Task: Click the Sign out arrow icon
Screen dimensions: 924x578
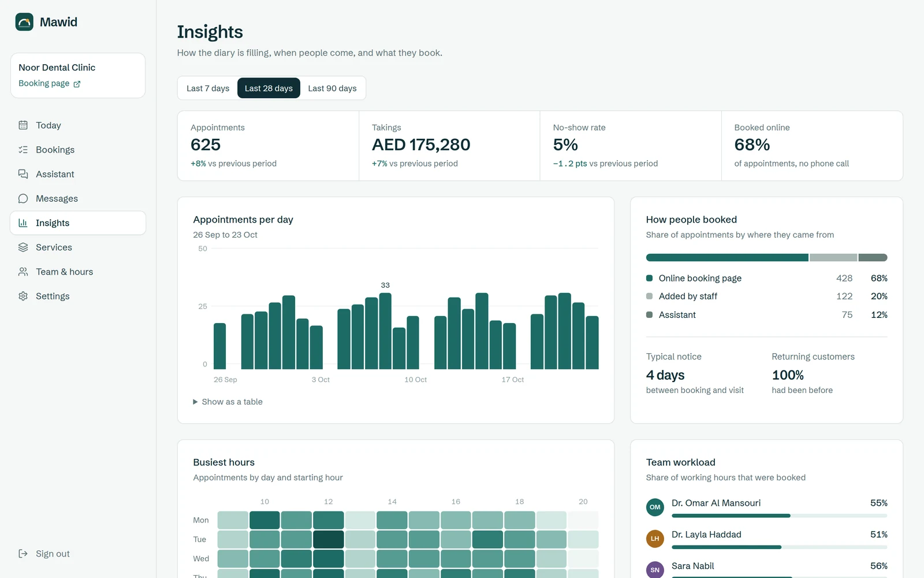Action: point(23,554)
